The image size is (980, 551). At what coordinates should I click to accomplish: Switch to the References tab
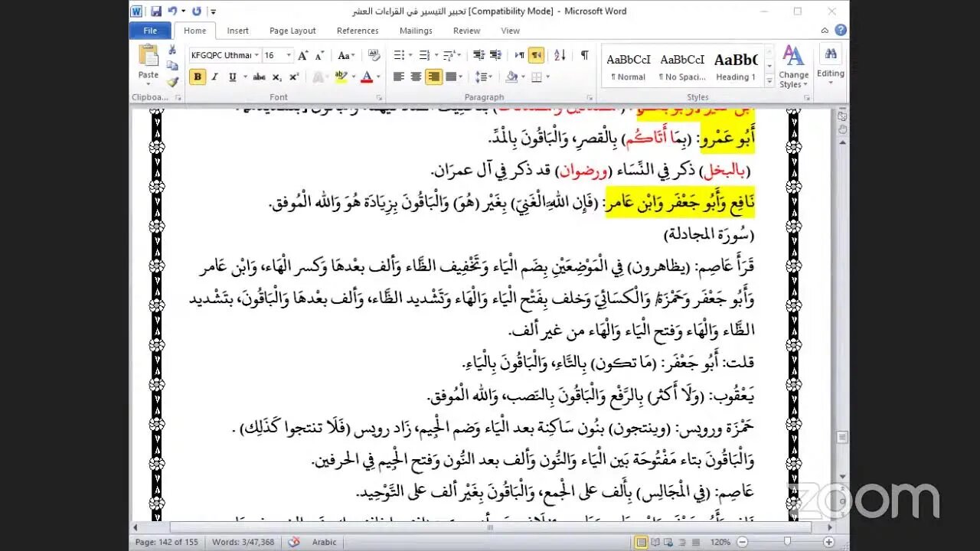tap(358, 31)
